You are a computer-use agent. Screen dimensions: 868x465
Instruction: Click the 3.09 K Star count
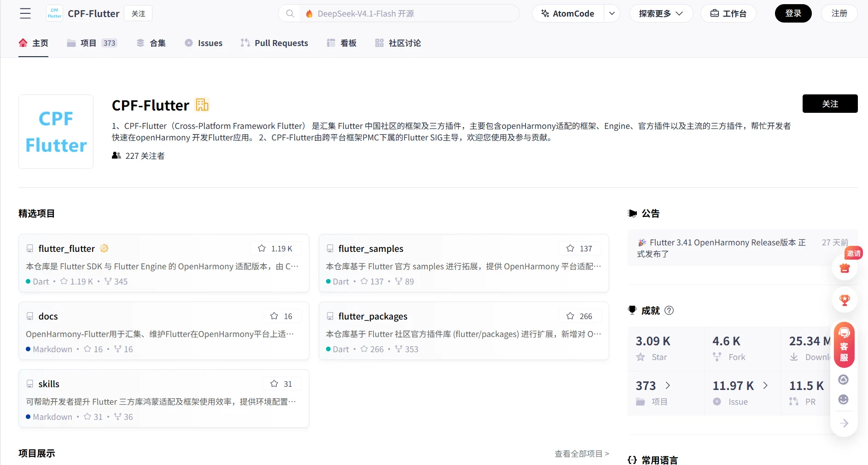click(x=653, y=341)
